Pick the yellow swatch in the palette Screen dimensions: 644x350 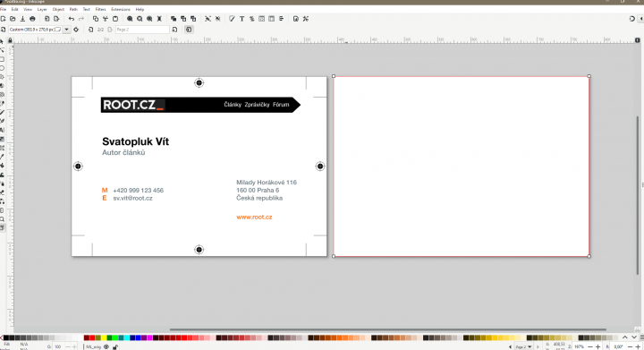104,337
